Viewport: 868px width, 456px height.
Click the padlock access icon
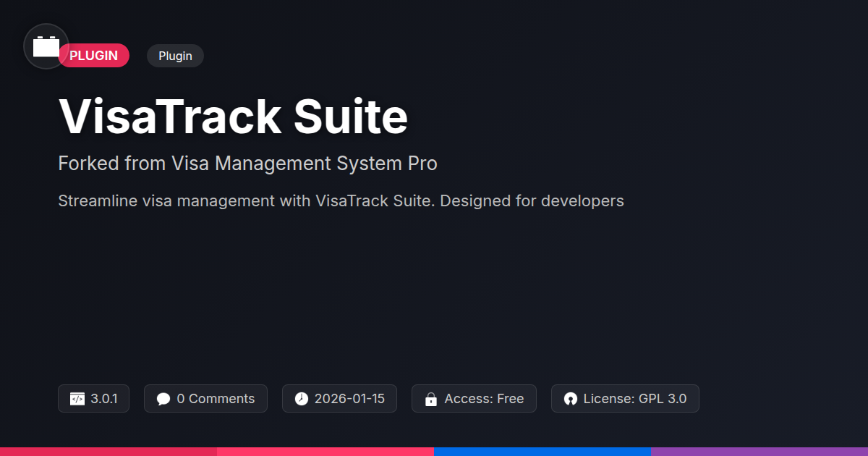[x=431, y=399]
